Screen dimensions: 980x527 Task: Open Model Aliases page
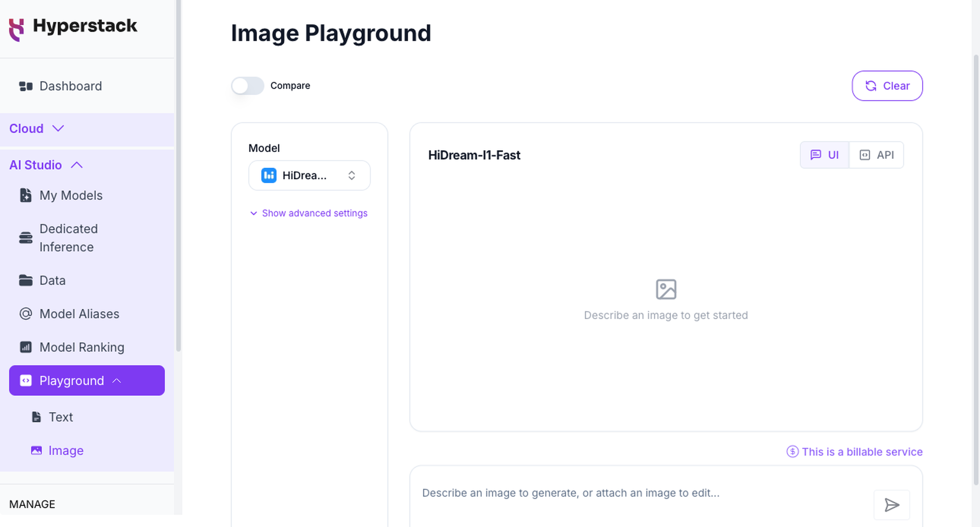click(x=87, y=314)
